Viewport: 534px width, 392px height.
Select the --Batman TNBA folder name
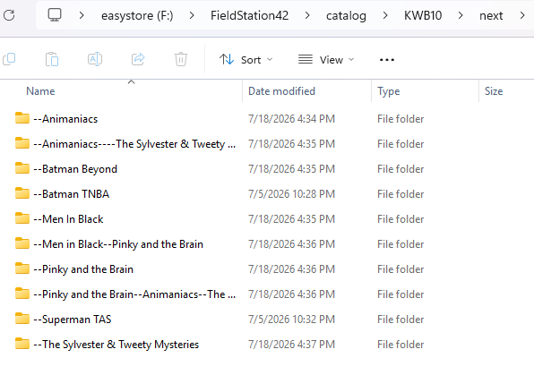click(x=71, y=194)
